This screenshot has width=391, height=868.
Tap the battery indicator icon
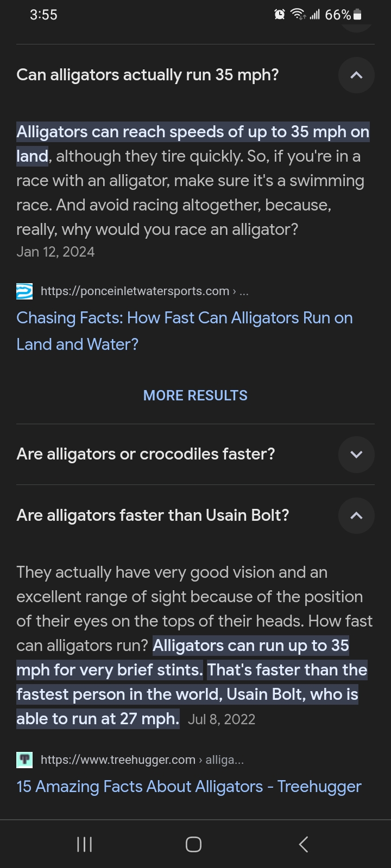357,15
